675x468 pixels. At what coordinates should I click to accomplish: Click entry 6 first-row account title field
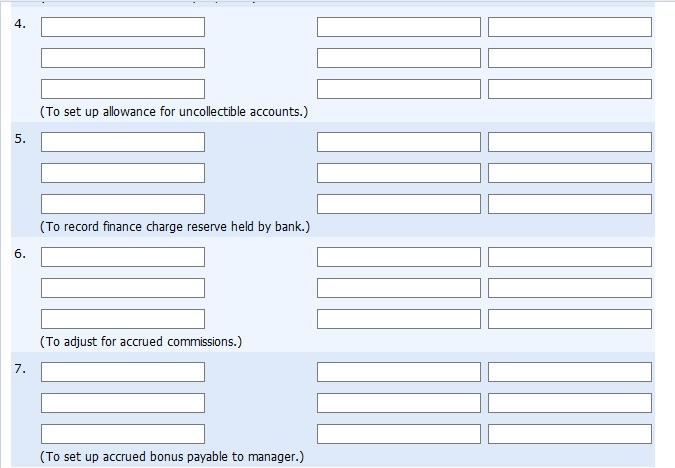[123, 257]
